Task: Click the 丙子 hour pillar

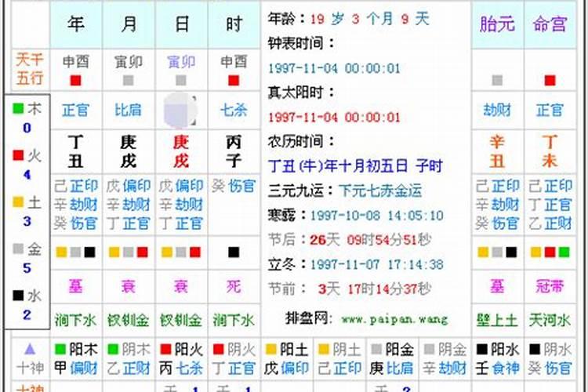Action: [234, 151]
